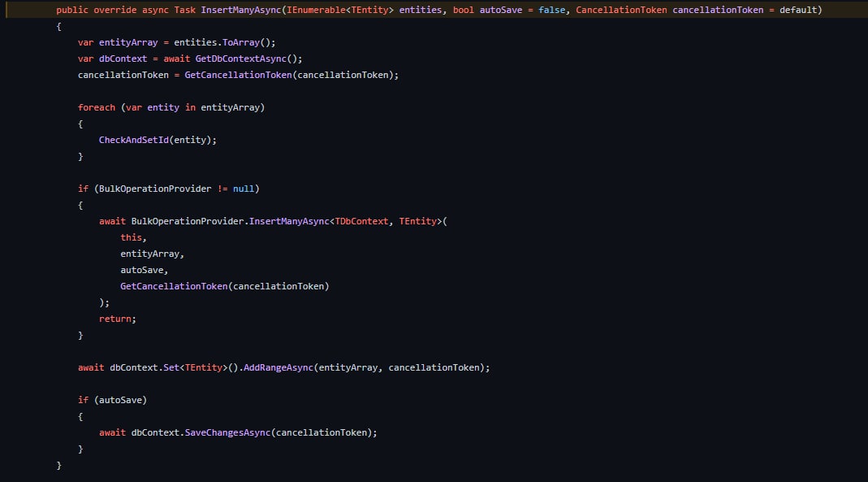Click 'entities' before .ToArray()
The image size is (868, 482).
pos(196,42)
